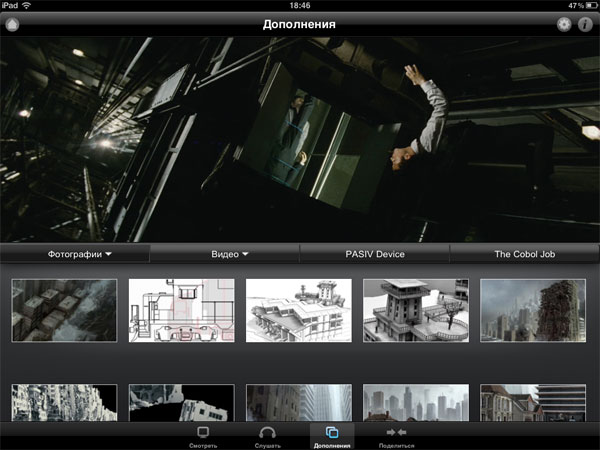
Task: Switch to The Cobol Job tab
Action: tap(525, 254)
